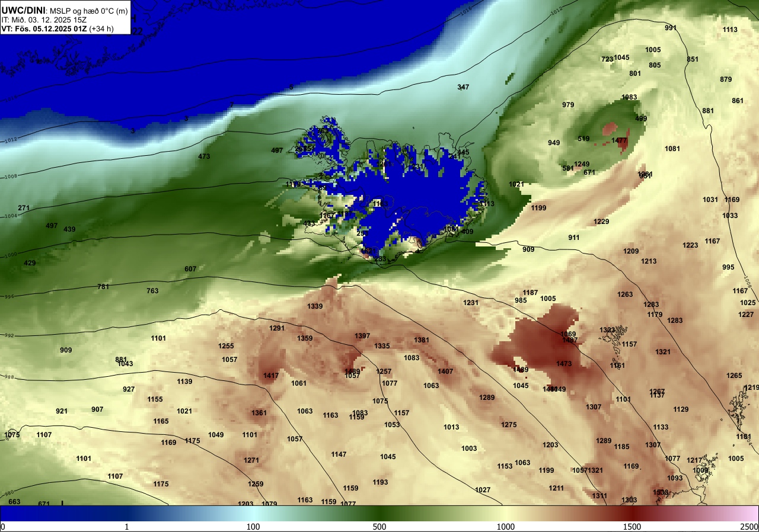
Task: Click the height value '1211'
Action: point(556,488)
